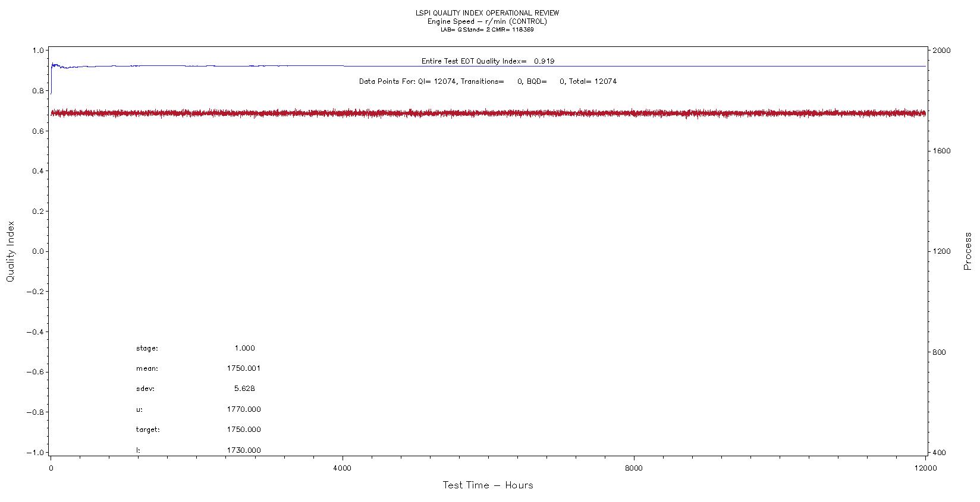This screenshot has width=980, height=502.
Task: Click the sdev value "5.628"
Action: (x=244, y=389)
